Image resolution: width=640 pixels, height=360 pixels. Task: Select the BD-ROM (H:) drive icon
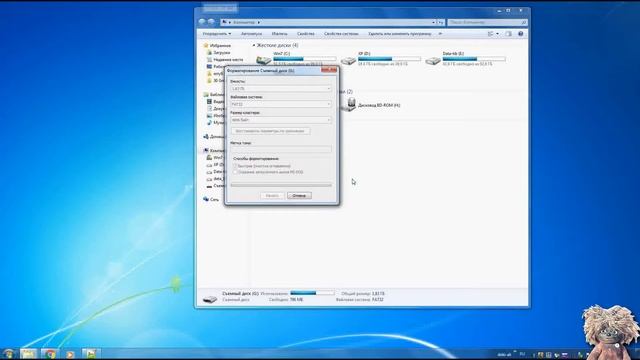(349, 104)
